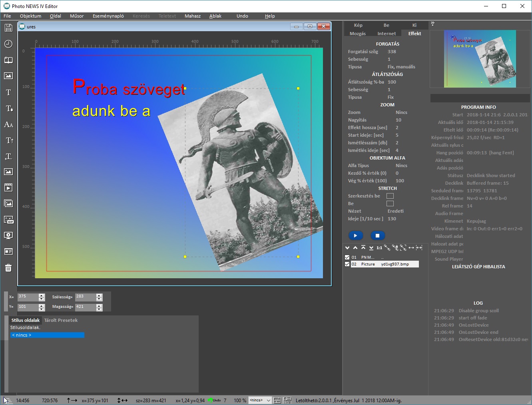
Task: Switch to the Mozgás tab
Action: point(357,34)
